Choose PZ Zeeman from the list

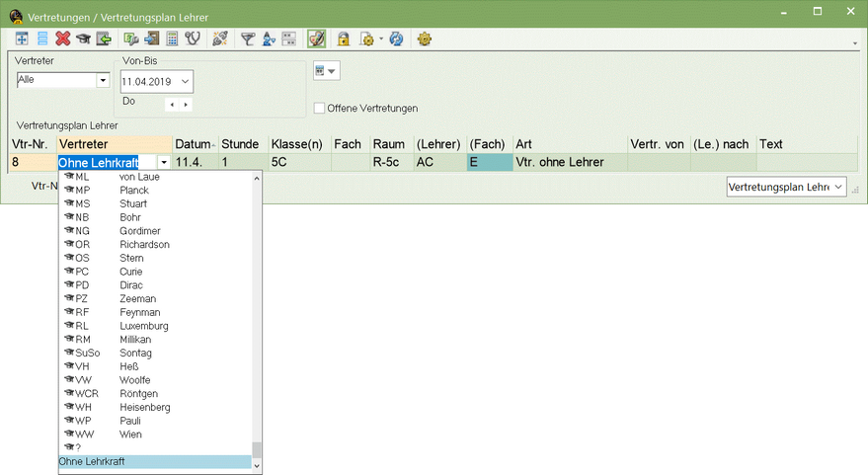(x=155, y=298)
